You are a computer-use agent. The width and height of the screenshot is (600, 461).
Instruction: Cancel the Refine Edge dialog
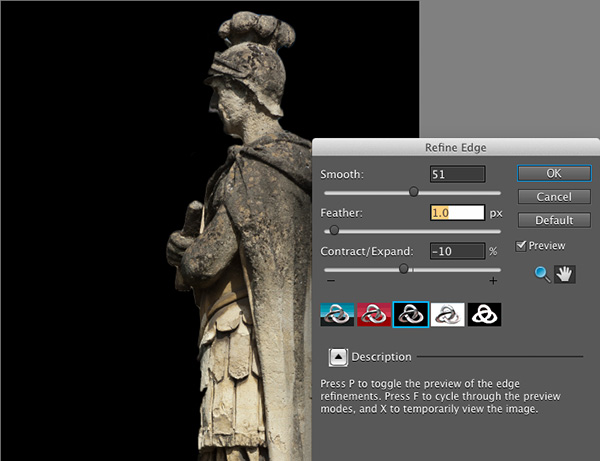tap(553, 197)
